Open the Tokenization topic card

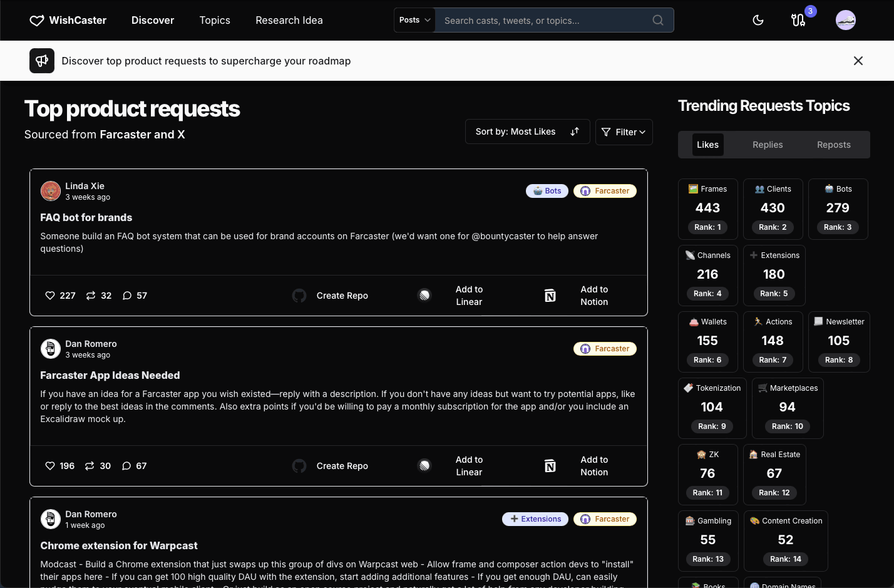click(712, 408)
